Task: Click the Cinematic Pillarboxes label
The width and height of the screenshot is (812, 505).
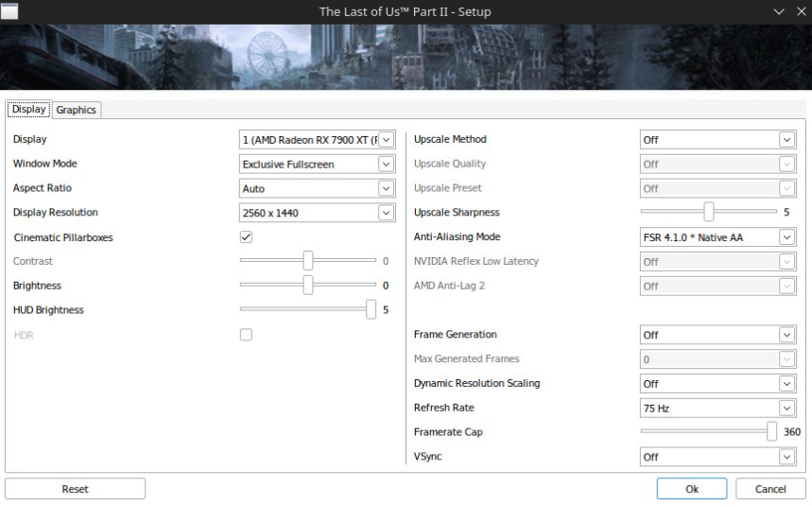Action: pos(63,237)
